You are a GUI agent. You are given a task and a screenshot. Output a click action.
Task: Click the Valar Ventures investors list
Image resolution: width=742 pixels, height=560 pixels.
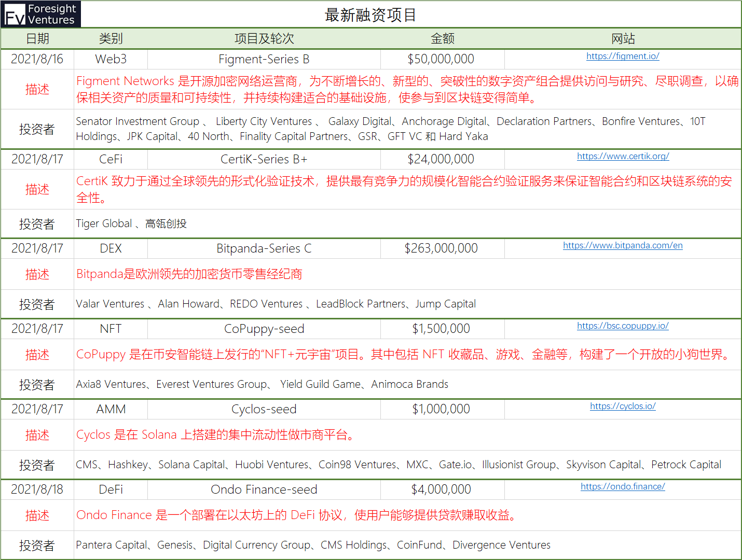pyautogui.click(x=276, y=304)
